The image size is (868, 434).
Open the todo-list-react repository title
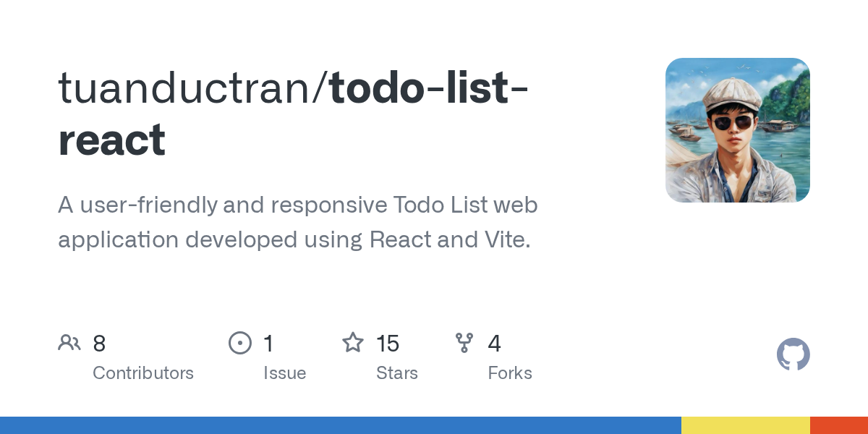pos(294,114)
